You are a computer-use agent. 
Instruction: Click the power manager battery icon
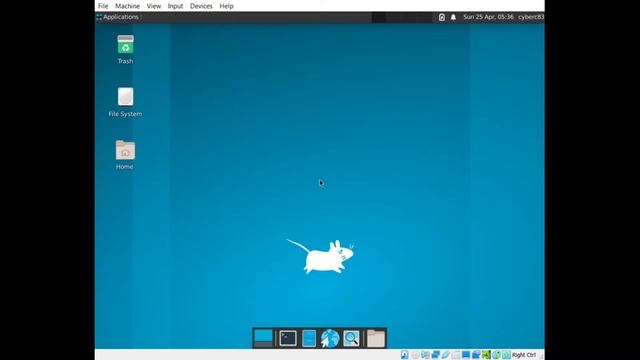tap(442, 17)
